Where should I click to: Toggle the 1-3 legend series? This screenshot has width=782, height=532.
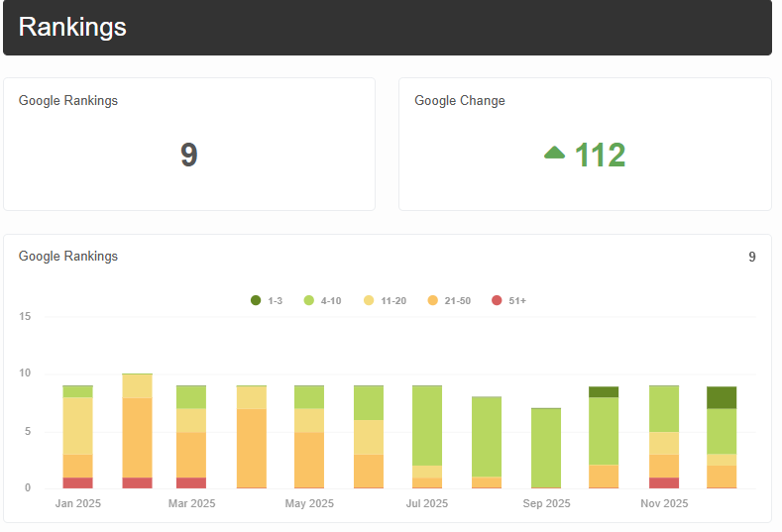tap(267, 300)
